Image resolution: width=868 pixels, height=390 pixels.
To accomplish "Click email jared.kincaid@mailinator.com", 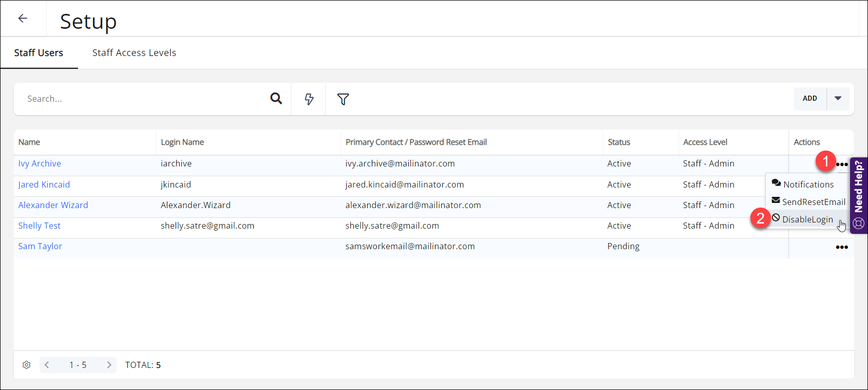I will tap(405, 184).
